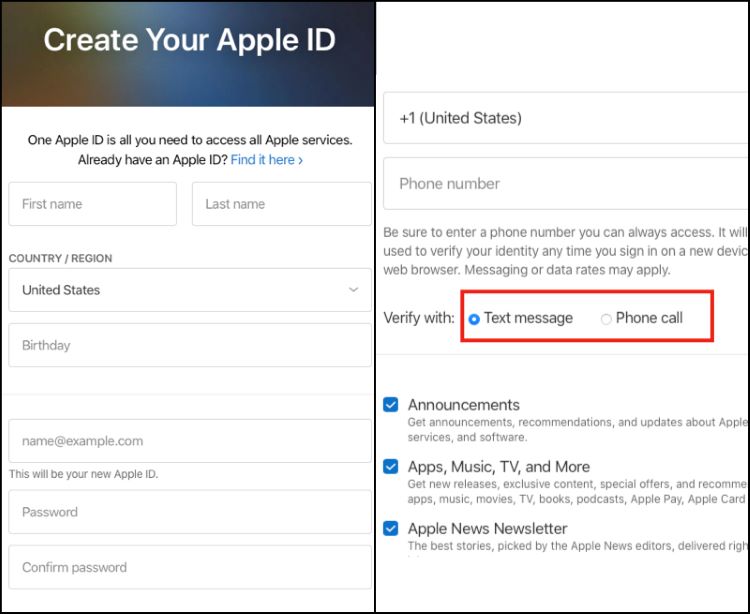Focus the First name input field
The width and height of the screenshot is (750, 614).
pos(93,204)
